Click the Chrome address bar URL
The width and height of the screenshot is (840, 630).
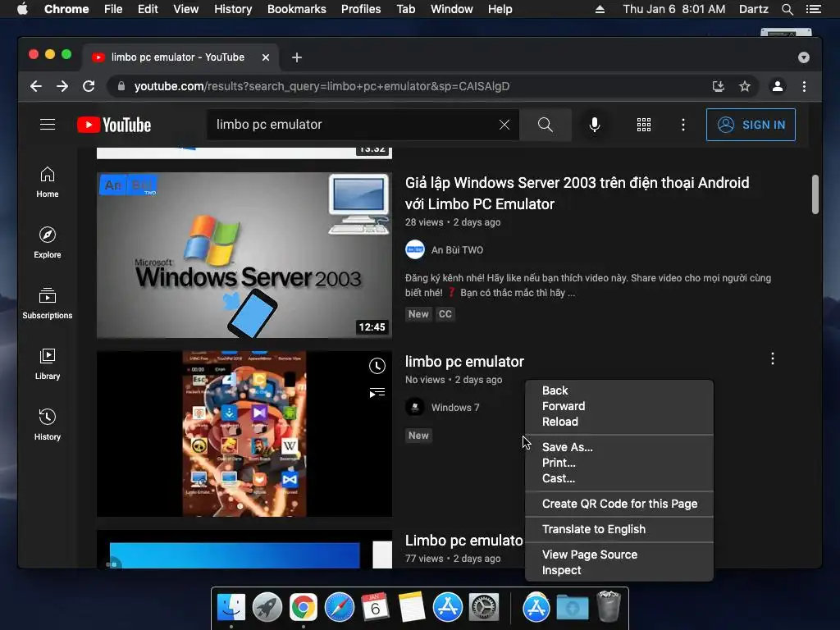coord(322,86)
